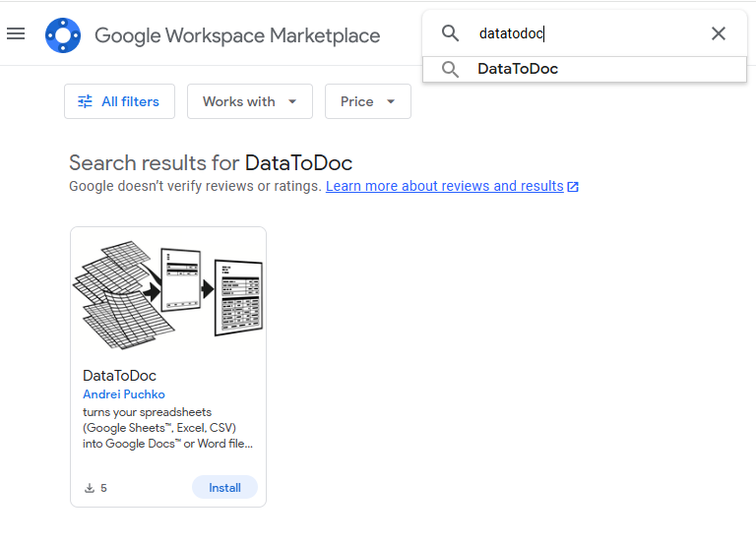Clear the search field with X icon
Viewport: 756px width, 543px height.
pos(719,33)
